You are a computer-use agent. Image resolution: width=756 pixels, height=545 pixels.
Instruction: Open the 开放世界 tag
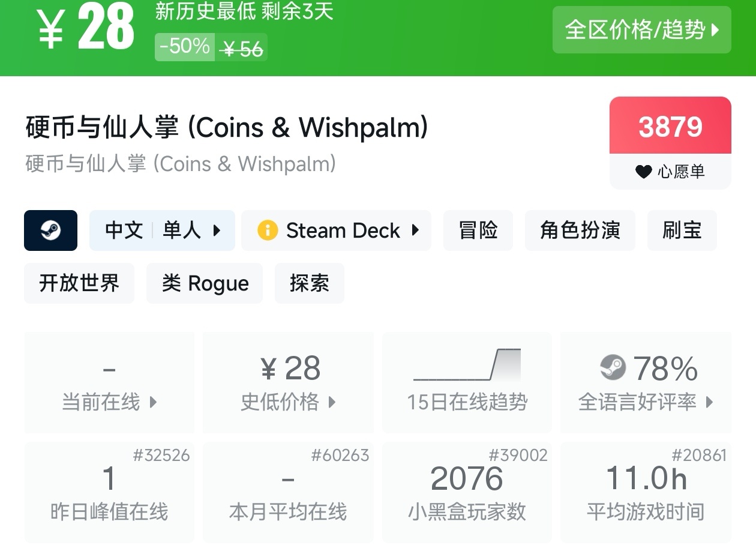[79, 283]
